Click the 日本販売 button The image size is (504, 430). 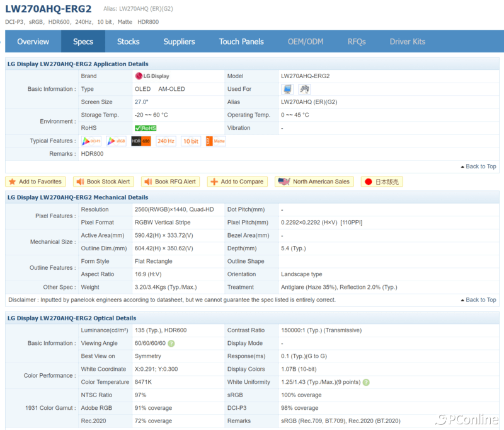[x=382, y=182]
